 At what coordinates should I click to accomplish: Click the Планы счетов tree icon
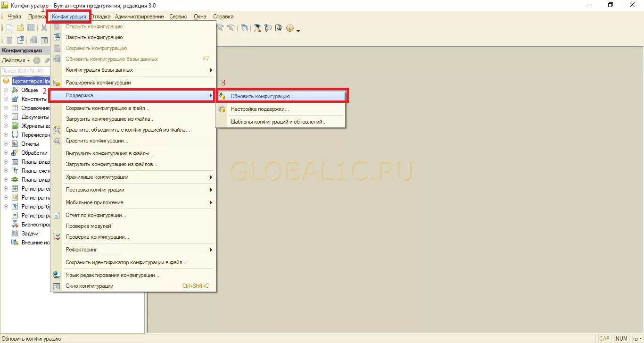[15, 171]
